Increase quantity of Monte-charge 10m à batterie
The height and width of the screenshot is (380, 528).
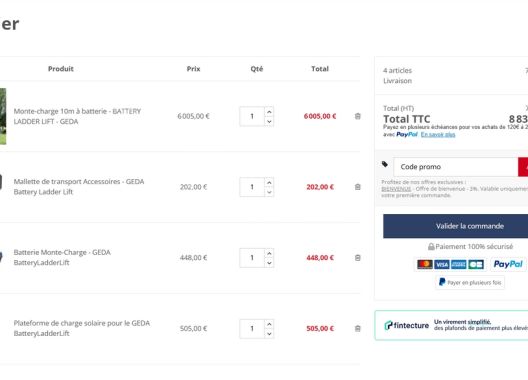pos(269,112)
